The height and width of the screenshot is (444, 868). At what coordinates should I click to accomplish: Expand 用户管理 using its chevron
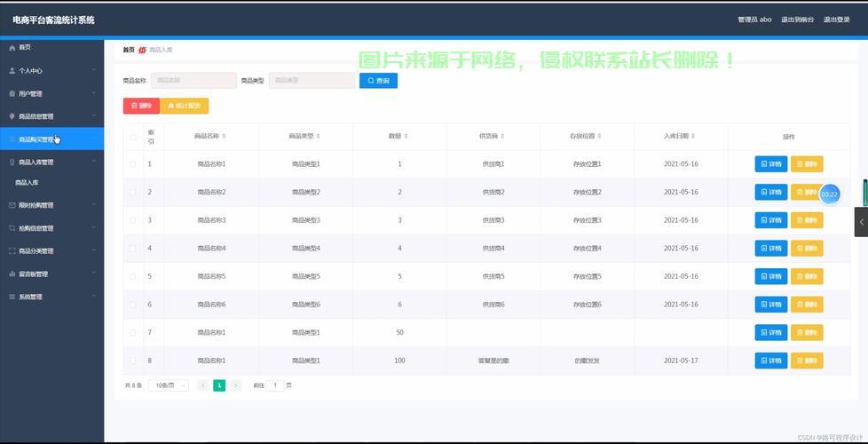(x=93, y=94)
